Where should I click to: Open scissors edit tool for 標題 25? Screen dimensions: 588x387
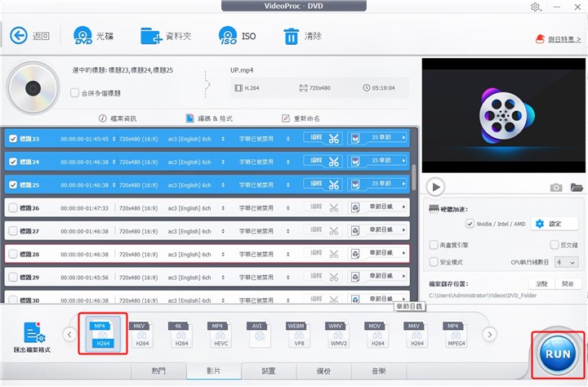click(334, 185)
